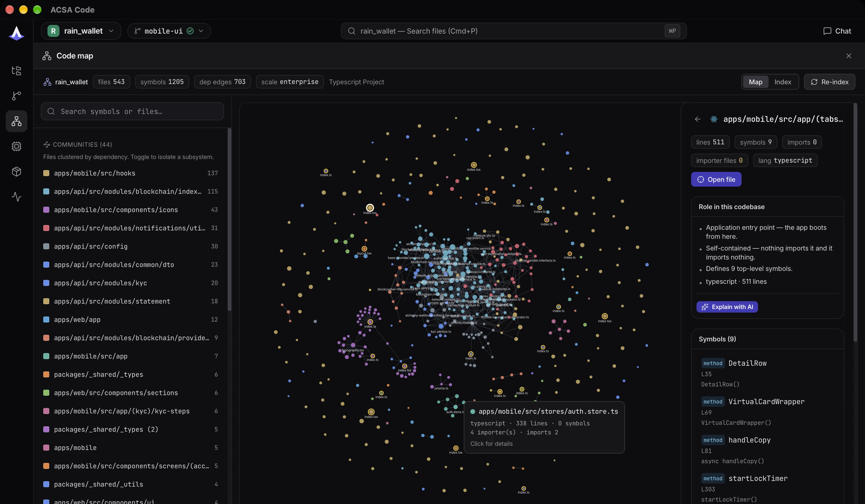Select the code map sidebar icon
This screenshot has height=504, width=865.
16,121
